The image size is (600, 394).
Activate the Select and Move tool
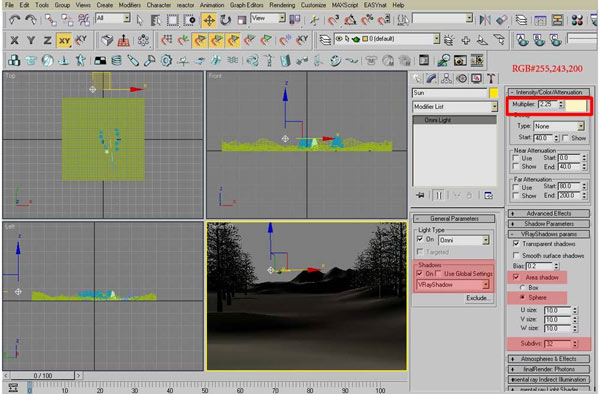coord(209,20)
